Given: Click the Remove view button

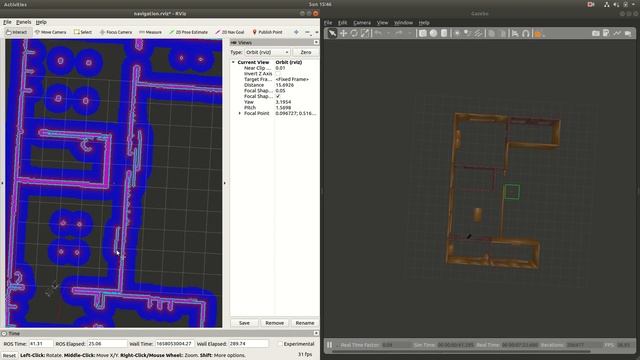Looking at the screenshot, I should (274, 323).
